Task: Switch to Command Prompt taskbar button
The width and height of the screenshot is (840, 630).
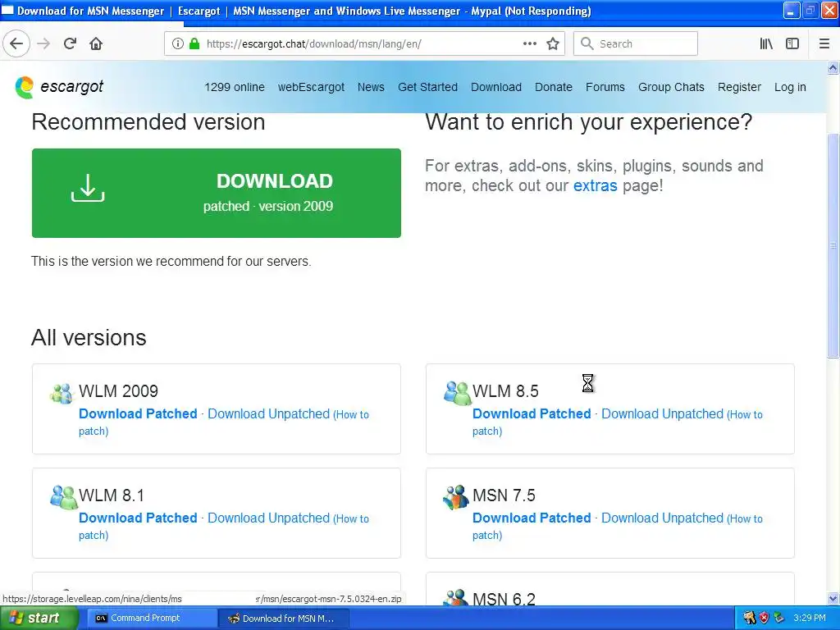Action: 151,618
